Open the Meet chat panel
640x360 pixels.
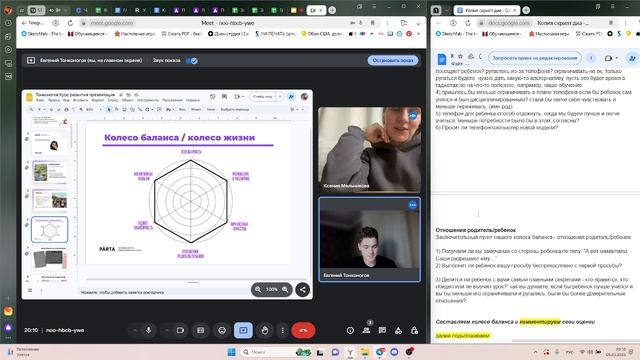(x=382, y=330)
